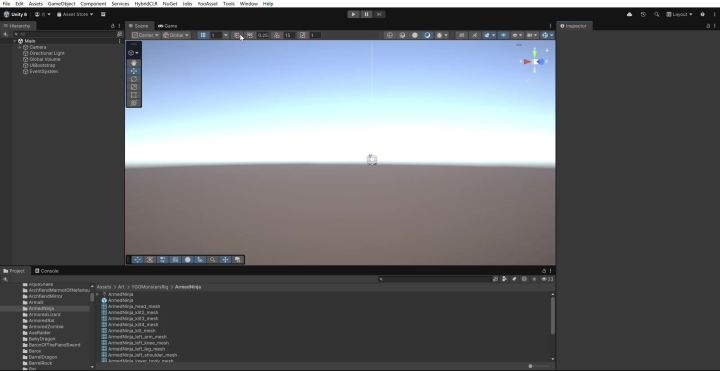Open the Window menu

(x=249, y=4)
